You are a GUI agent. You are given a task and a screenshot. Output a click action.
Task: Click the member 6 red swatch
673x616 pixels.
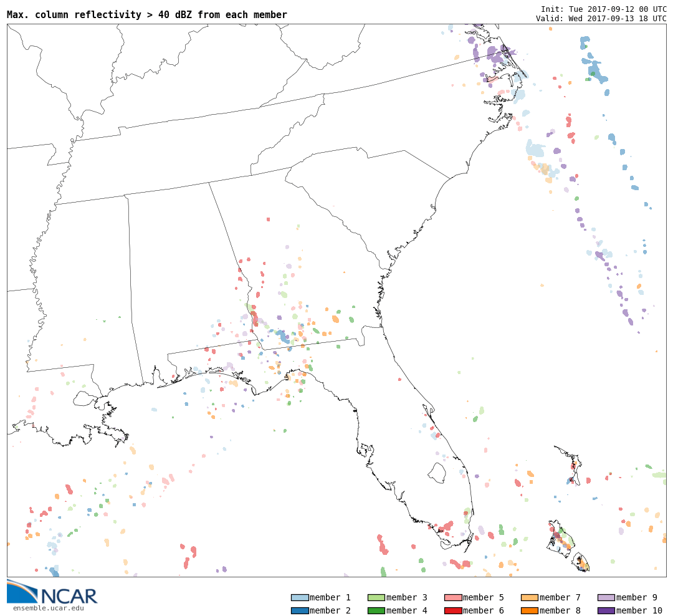453,610
